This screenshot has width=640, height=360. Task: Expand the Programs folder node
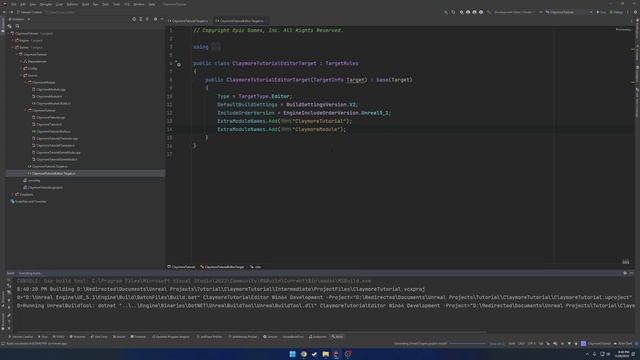[13, 194]
